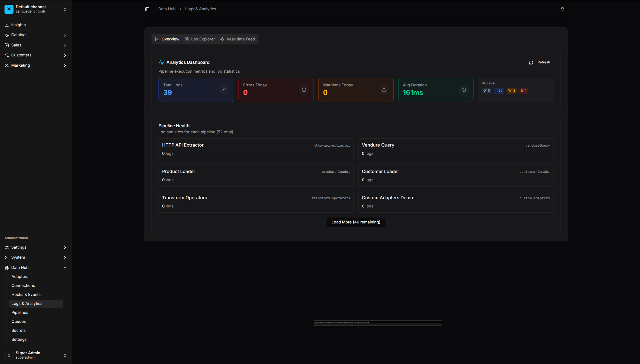
Task: Open the Super Admin user menu
Action: pos(65,355)
